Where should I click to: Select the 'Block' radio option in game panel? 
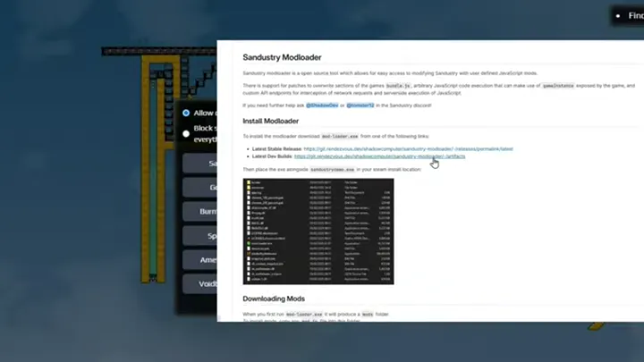coord(186,134)
